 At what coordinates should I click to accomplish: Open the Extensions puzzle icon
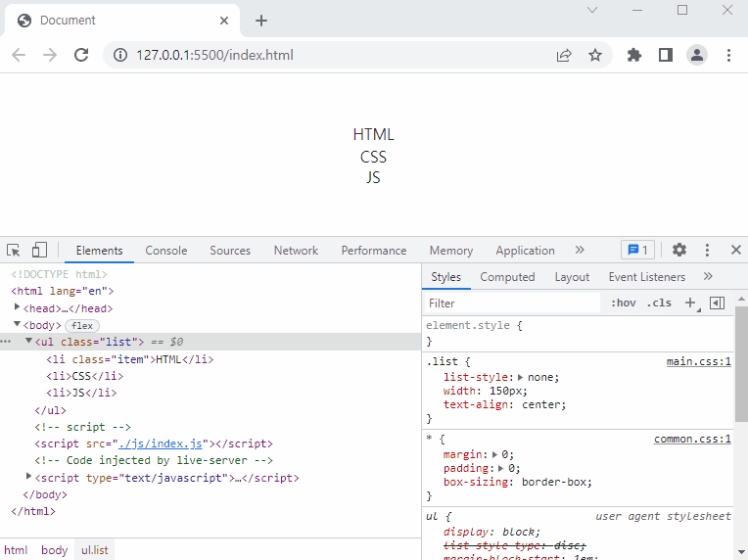pos(634,56)
